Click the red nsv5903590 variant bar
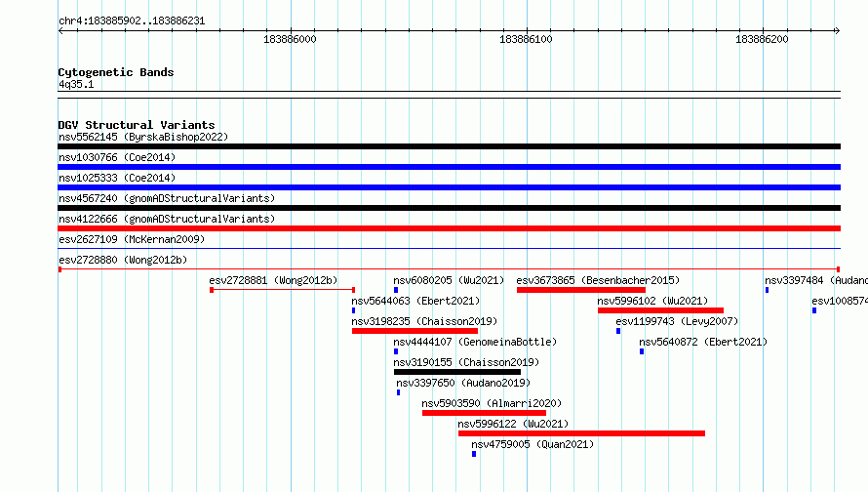 [484, 413]
